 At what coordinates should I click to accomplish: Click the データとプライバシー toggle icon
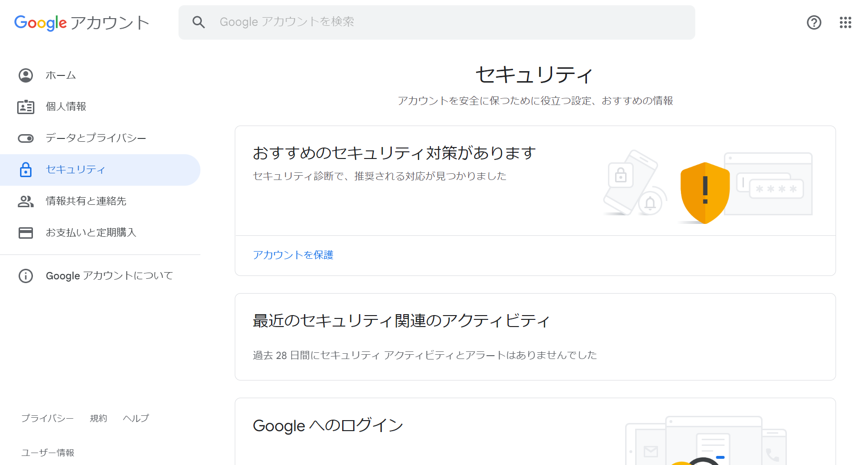pyautogui.click(x=26, y=138)
